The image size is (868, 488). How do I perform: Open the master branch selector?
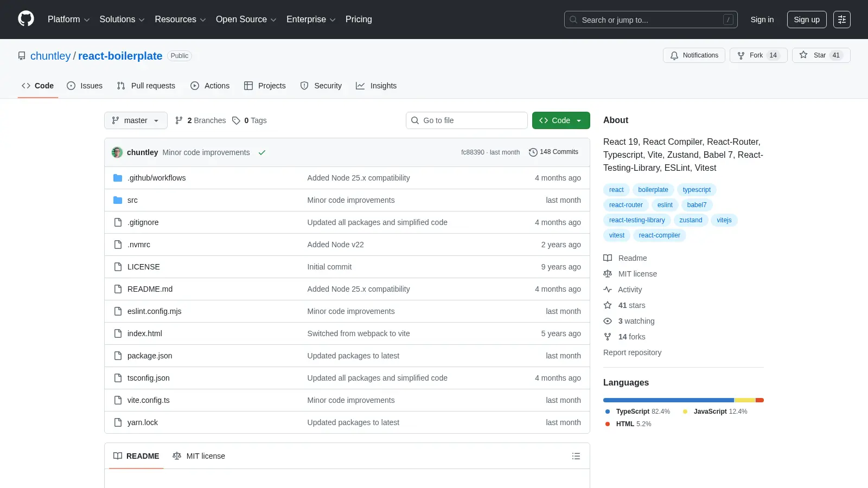tap(136, 120)
